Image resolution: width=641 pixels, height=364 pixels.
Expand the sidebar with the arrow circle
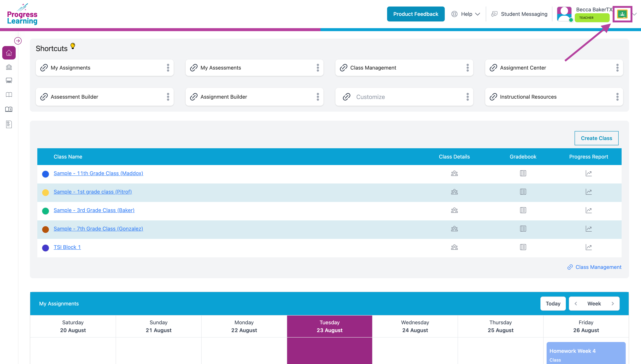click(18, 41)
